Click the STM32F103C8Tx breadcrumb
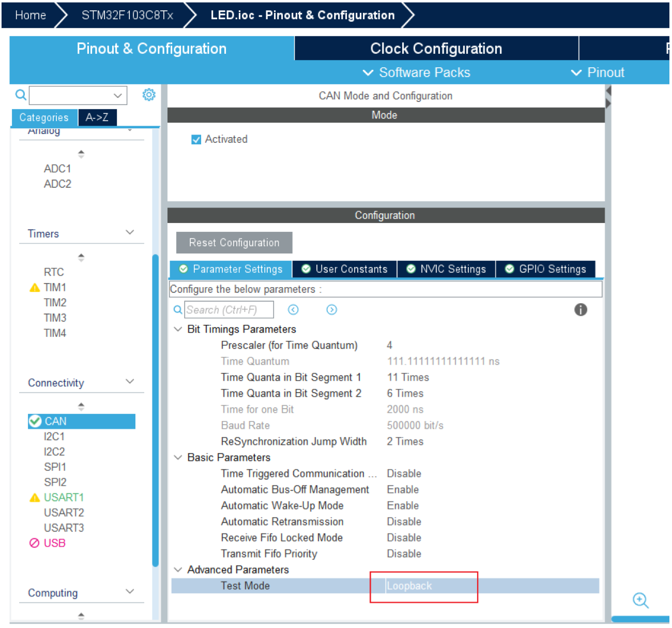This screenshot has width=672, height=628. coord(127,15)
